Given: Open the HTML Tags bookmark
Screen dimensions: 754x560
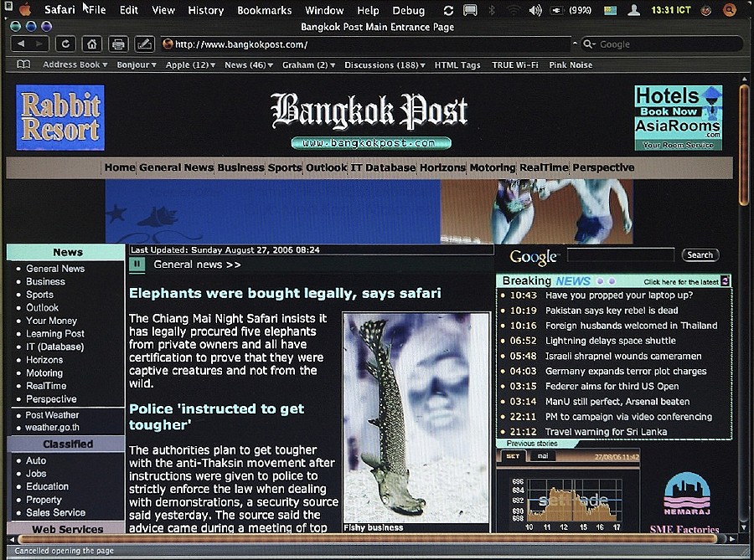Looking at the screenshot, I should [457, 64].
